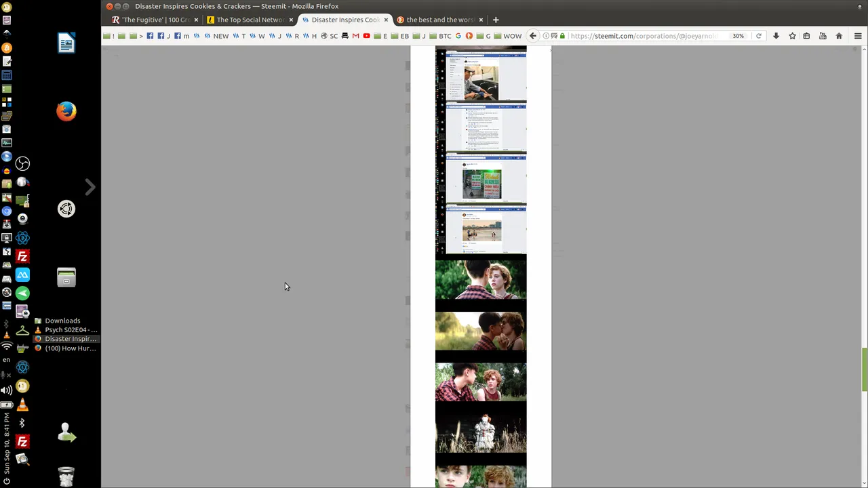
Task: Close 'the best and the worst' tab
Action: click(x=481, y=20)
